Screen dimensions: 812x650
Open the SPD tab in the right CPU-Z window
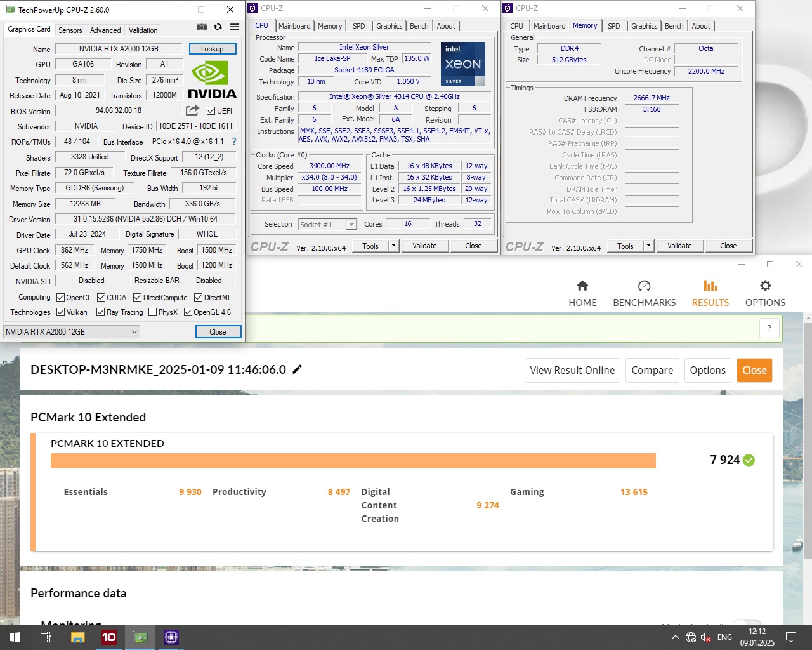pos(613,26)
